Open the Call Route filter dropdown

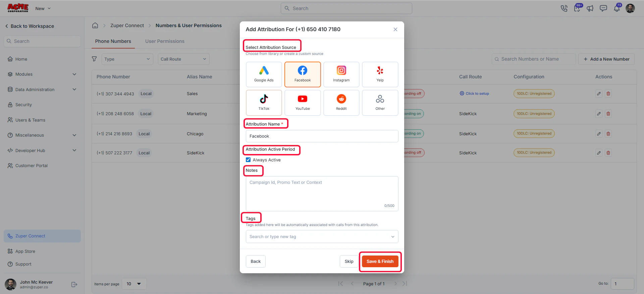click(184, 59)
